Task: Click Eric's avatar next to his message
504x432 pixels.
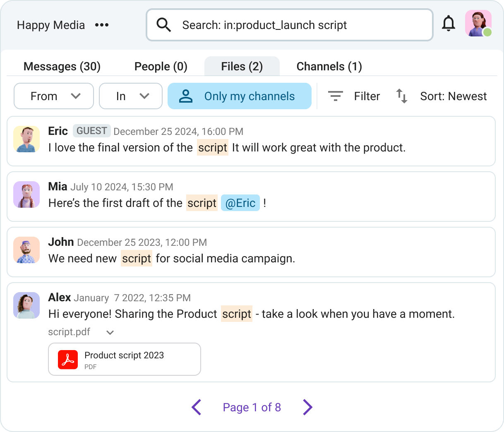Action: 26,139
